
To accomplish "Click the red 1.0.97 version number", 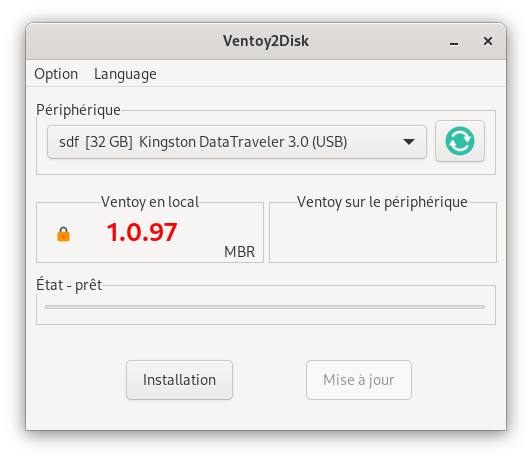I will pyautogui.click(x=142, y=233).
